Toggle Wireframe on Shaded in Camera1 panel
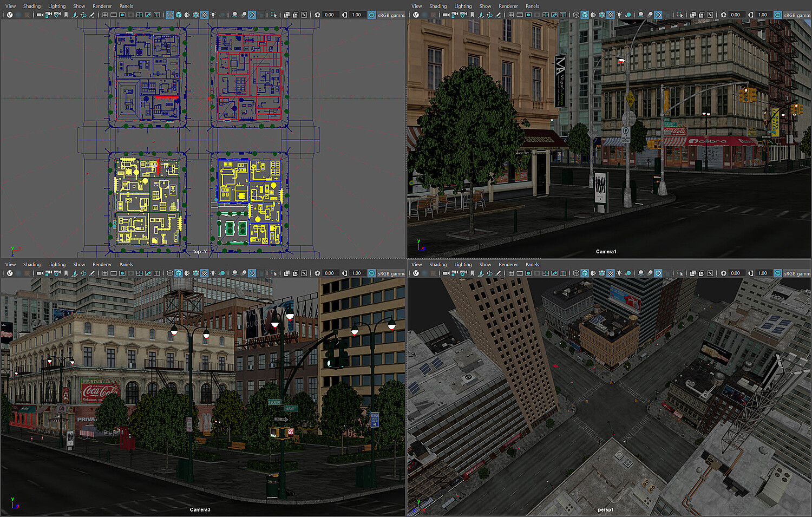 pos(601,15)
